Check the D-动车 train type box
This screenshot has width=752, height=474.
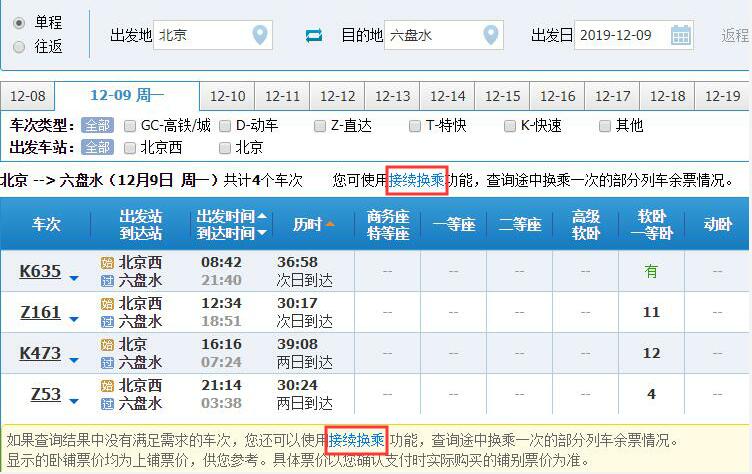pyautogui.click(x=224, y=126)
